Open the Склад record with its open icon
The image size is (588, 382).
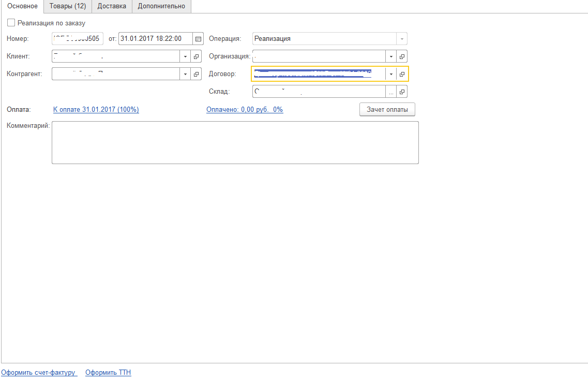click(x=402, y=92)
